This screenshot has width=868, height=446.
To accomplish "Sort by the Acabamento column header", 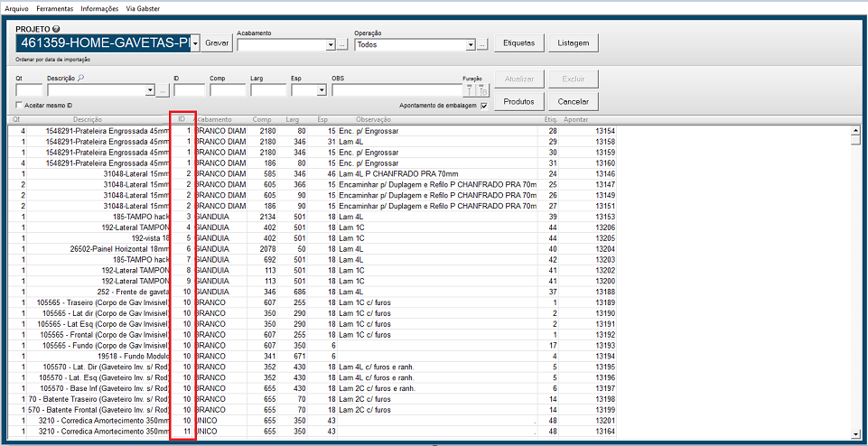I will coord(212,119).
